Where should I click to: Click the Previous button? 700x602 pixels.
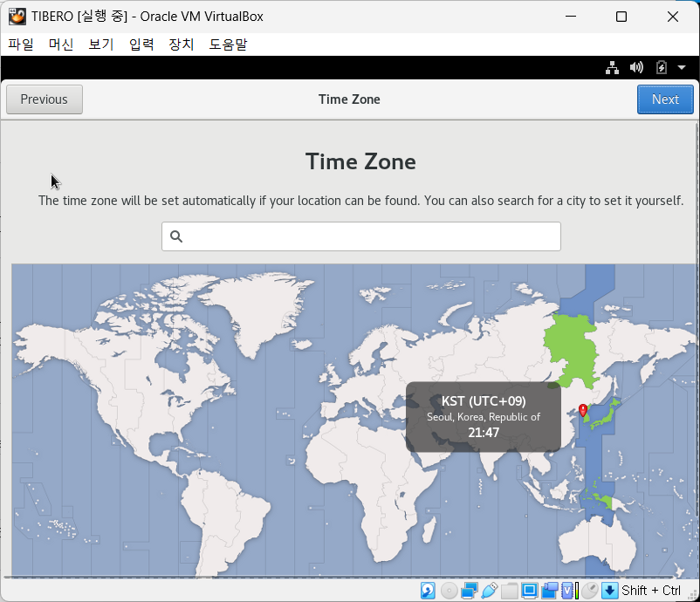coord(45,99)
